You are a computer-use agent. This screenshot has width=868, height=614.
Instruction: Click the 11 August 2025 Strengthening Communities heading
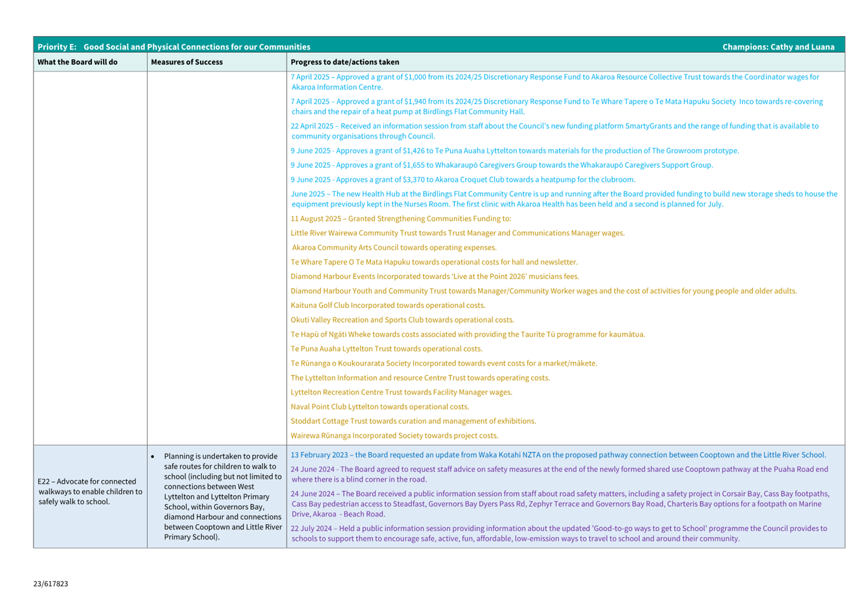[x=400, y=219]
